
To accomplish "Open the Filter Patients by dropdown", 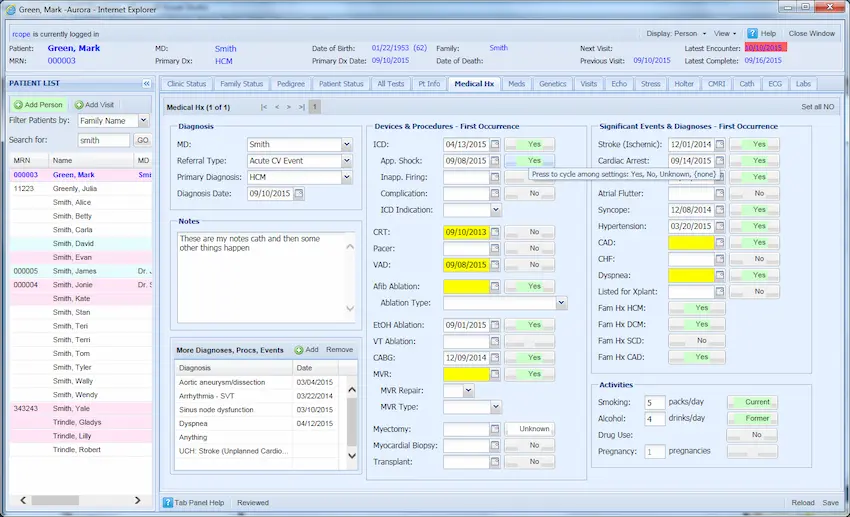I will tap(143, 120).
